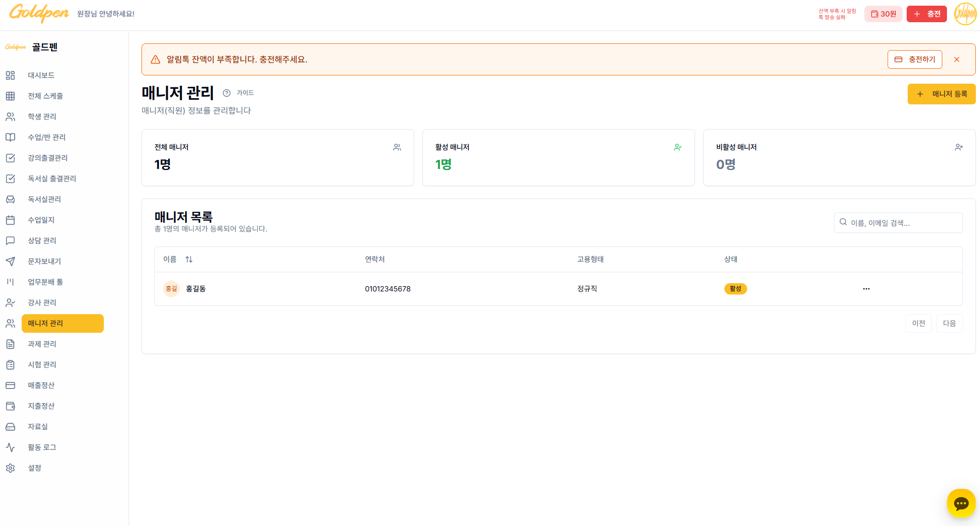Click the red 충전 button in header
Viewport: 980px width, 526px height.
coord(926,14)
